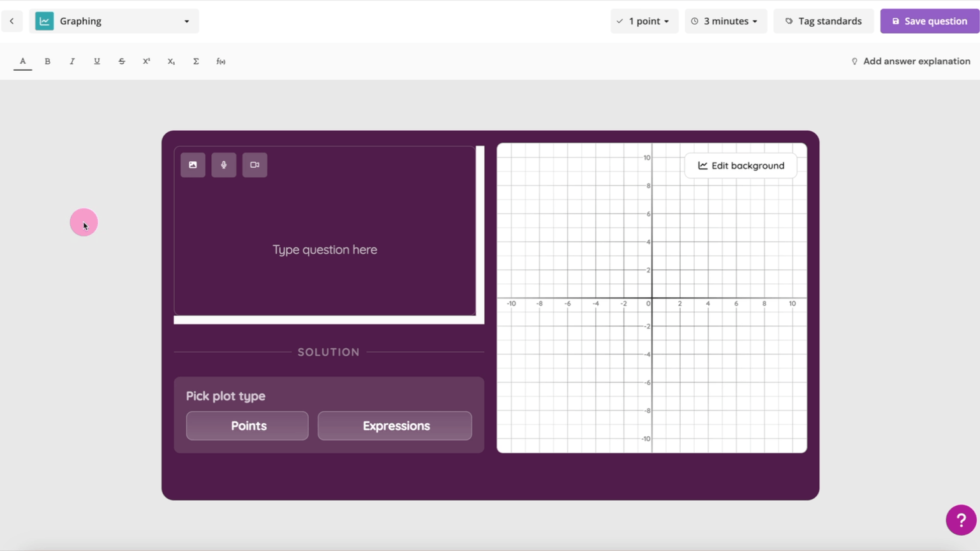This screenshot has height=551, width=980.
Task: Open the 3 minutes time dropdown
Action: (725, 21)
